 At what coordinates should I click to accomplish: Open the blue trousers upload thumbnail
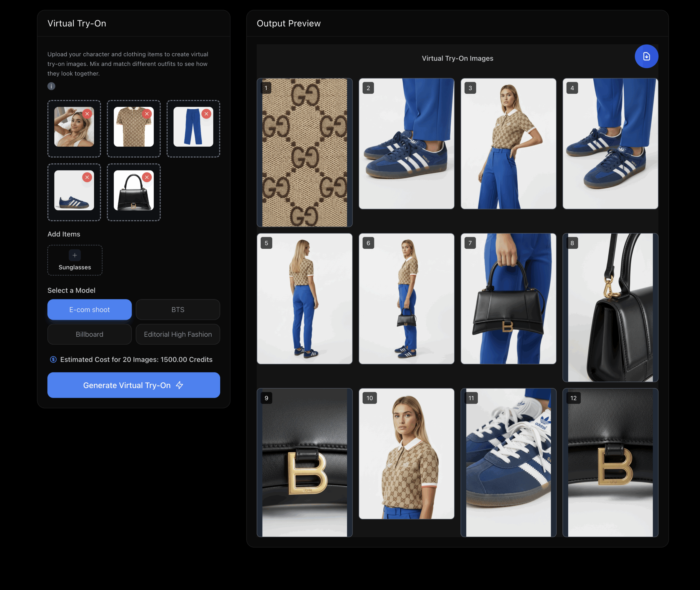pos(193,127)
